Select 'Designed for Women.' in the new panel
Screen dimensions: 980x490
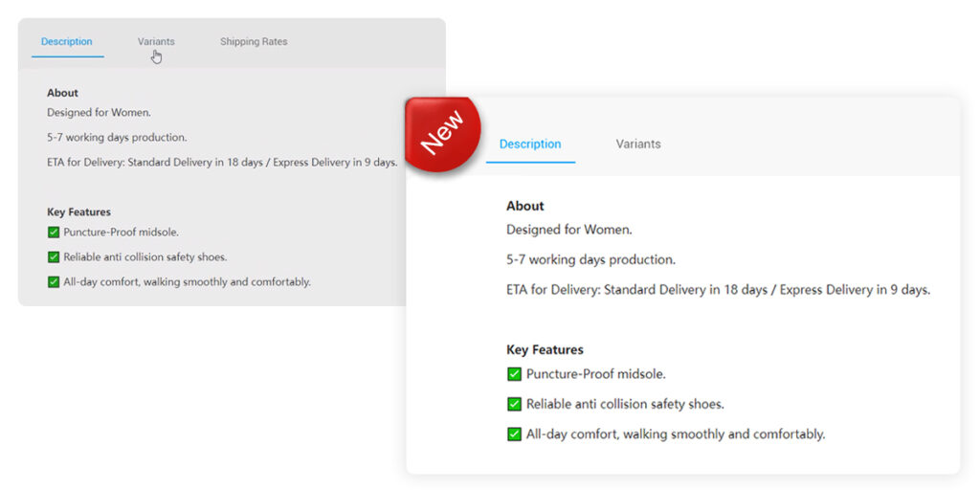569,230
